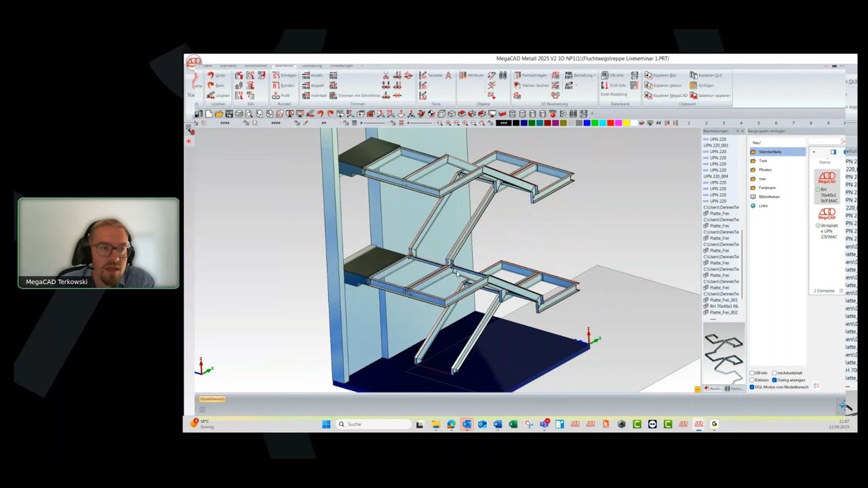Click the large red A text icon

pos(448,75)
